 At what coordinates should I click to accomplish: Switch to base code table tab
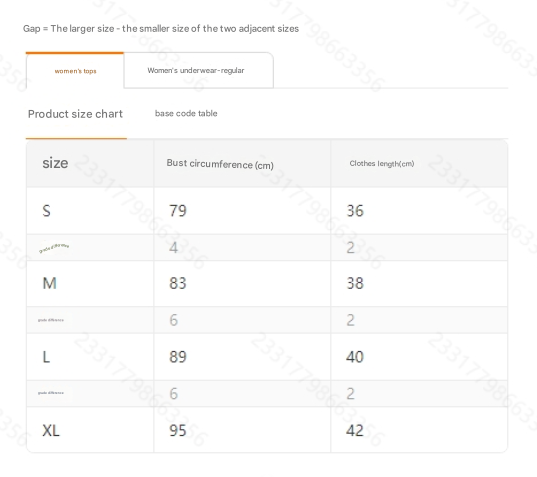click(186, 113)
